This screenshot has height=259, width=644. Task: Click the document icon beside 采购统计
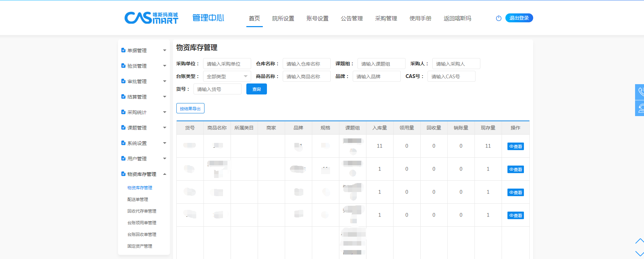click(x=123, y=112)
